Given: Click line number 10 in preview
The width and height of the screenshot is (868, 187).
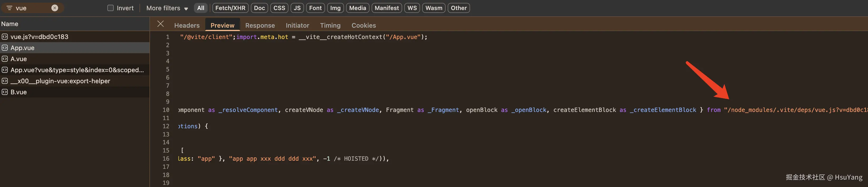Looking at the screenshot, I should point(166,110).
